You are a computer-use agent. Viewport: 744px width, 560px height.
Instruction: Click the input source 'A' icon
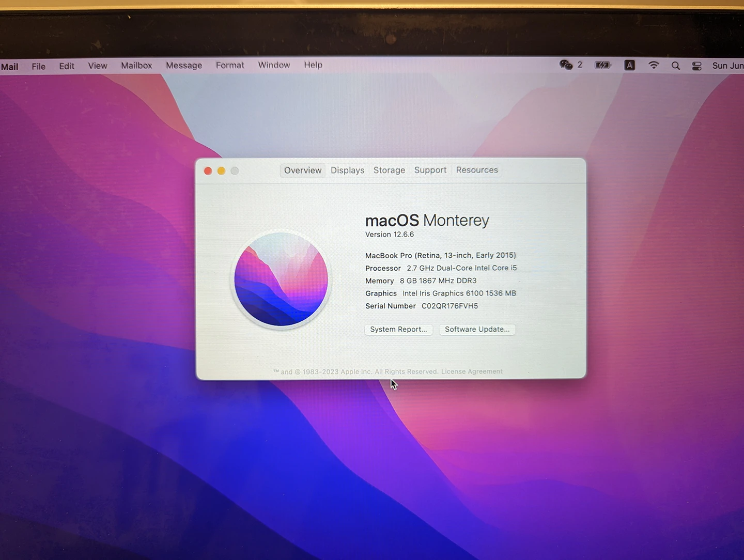pos(629,65)
